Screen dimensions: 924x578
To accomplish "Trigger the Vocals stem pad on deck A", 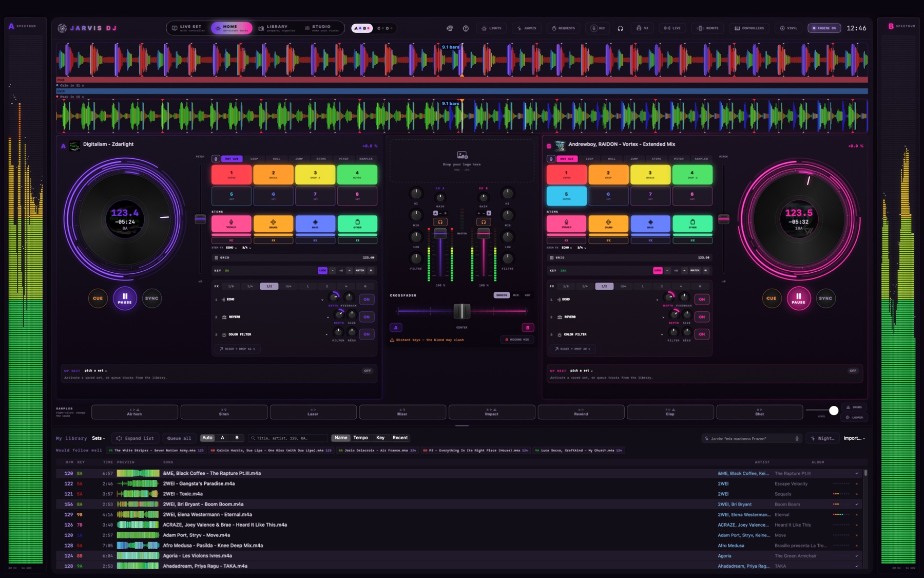I will [x=232, y=223].
